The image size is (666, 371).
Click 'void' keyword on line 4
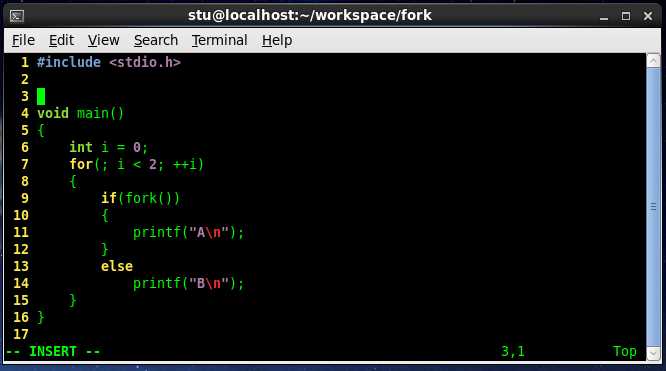[53, 113]
